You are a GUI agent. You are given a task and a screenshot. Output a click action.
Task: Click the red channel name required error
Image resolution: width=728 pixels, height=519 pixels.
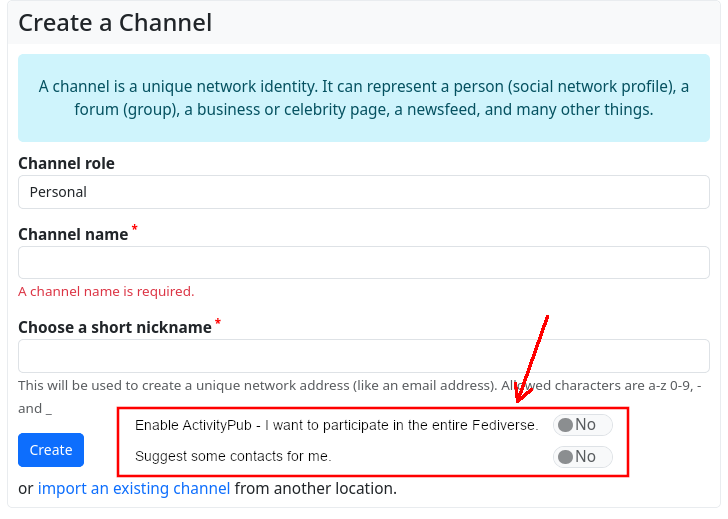[x=106, y=292]
